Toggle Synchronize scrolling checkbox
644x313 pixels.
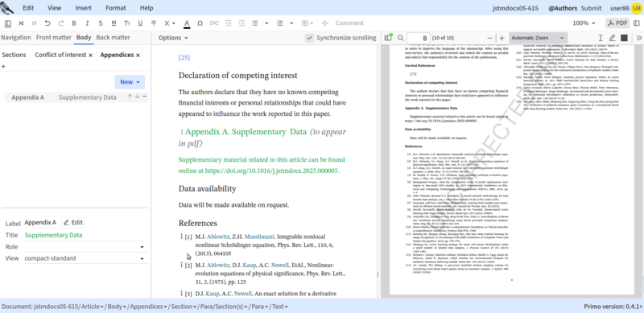pyautogui.click(x=309, y=38)
